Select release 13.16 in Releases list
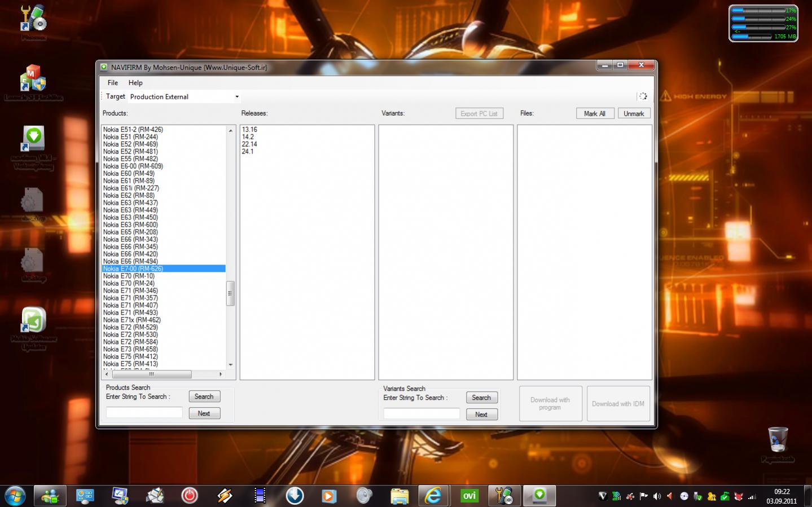 coord(249,130)
